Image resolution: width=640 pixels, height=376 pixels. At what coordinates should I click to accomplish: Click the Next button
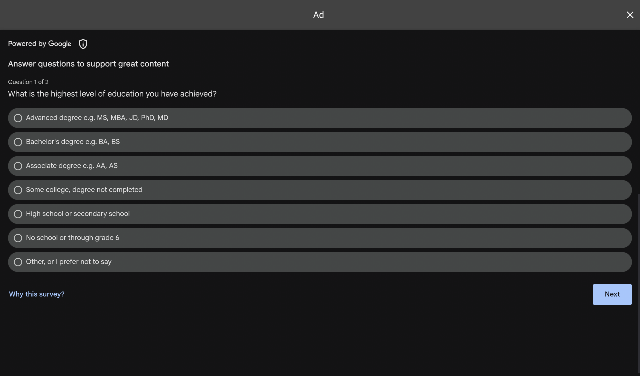[612, 294]
